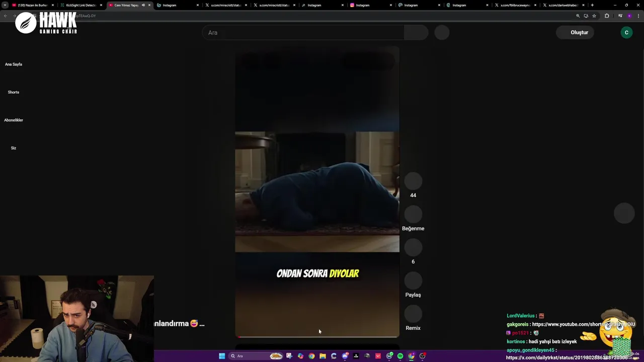Open the Chrome taskbar icon with a profile badge

(411, 356)
